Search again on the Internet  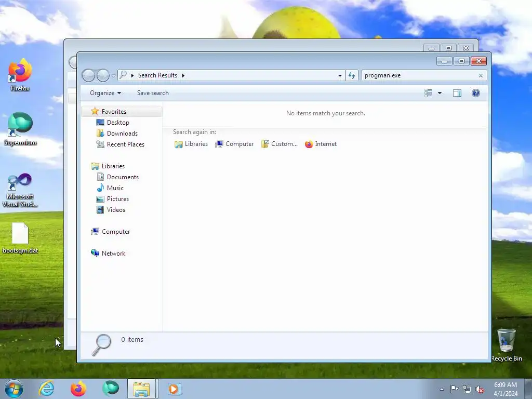coord(321,144)
